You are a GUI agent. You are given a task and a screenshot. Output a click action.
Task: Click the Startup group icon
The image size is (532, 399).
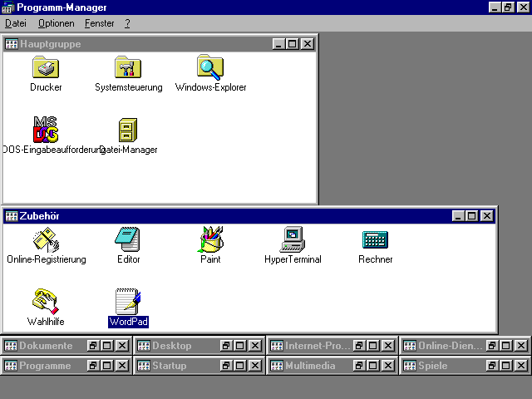(144, 366)
